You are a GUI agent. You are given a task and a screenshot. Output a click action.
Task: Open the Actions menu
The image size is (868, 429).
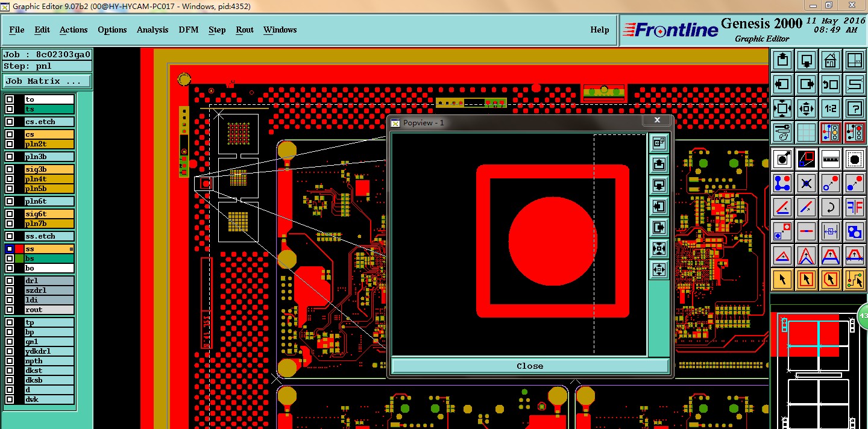(x=74, y=30)
